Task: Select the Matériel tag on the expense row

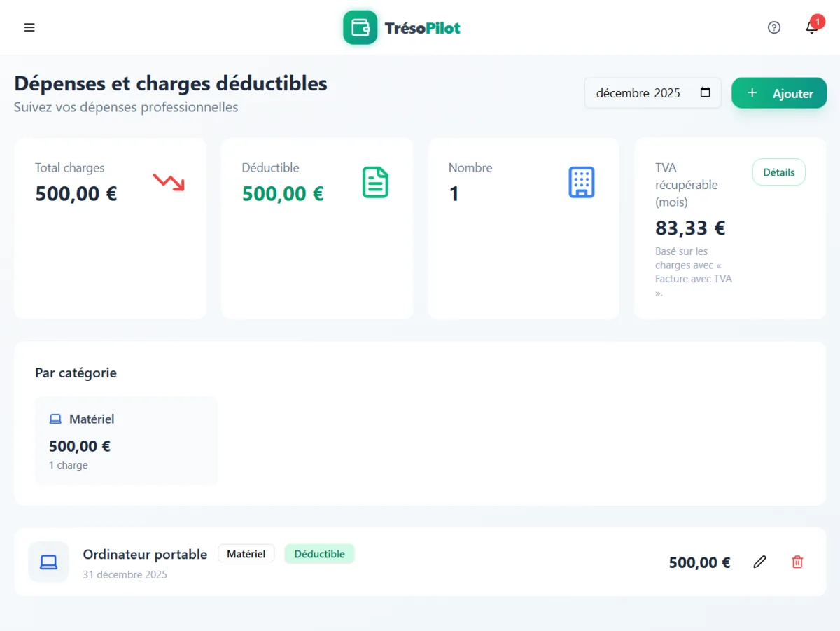Action: click(246, 553)
